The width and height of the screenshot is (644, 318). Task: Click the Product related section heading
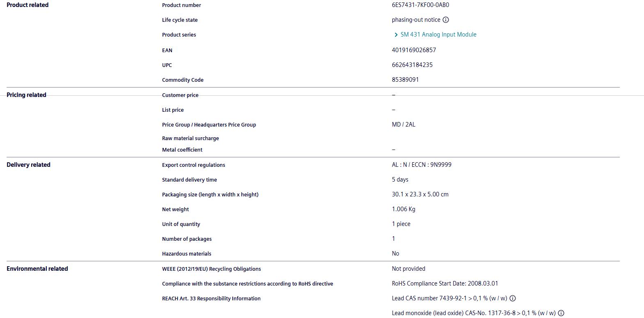(28, 5)
